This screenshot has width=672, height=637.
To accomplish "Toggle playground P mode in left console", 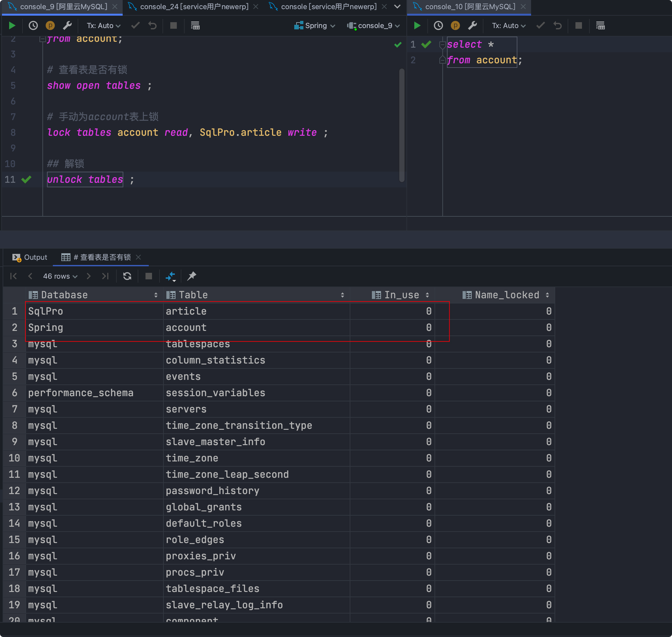I will pos(50,25).
